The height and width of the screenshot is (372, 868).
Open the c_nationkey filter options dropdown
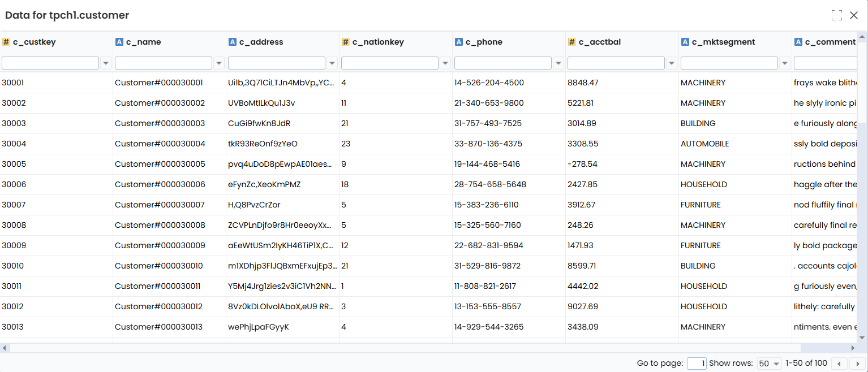tap(445, 63)
